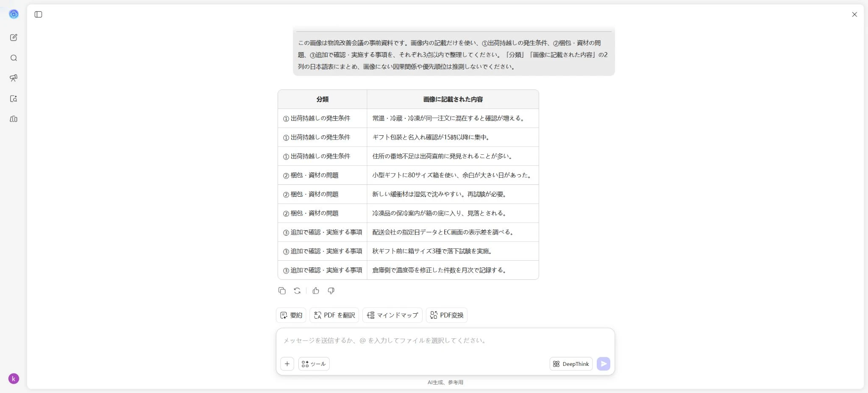Viewport: 868px width, 393px height.
Task: Start a new chat with the edit icon
Action: 14,38
